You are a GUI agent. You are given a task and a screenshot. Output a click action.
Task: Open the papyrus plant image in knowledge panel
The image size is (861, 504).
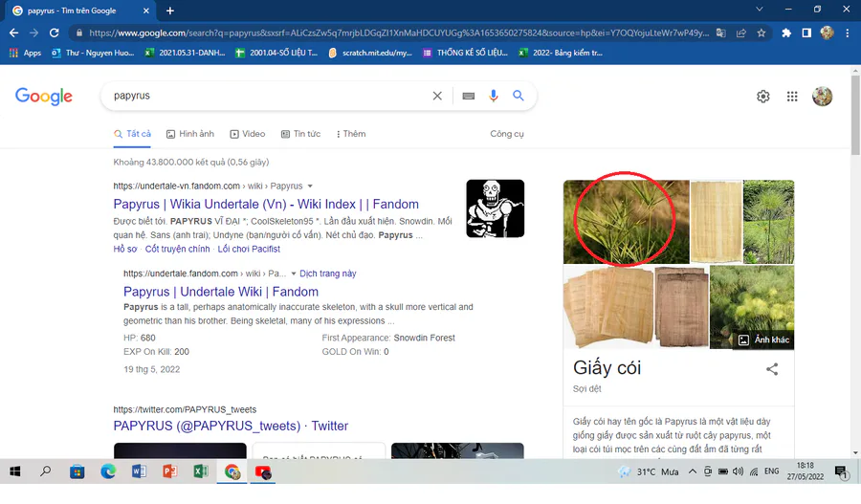click(x=626, y=222)
